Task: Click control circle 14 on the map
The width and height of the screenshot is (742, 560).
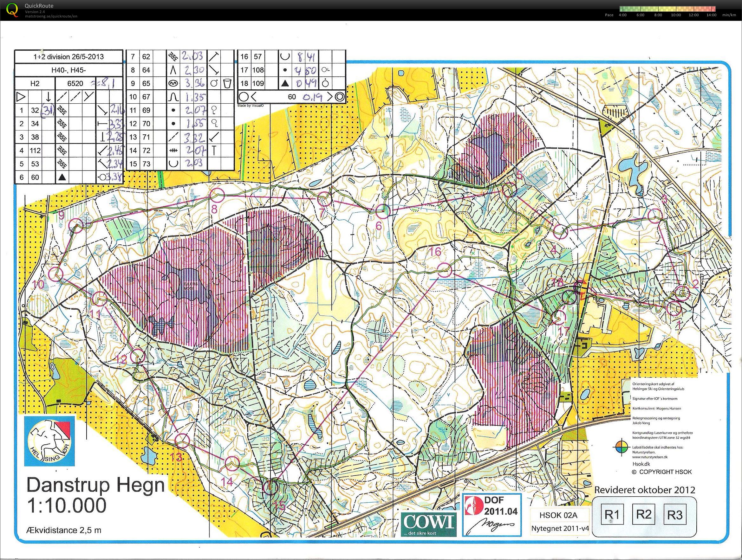Action: coord(231,464)
